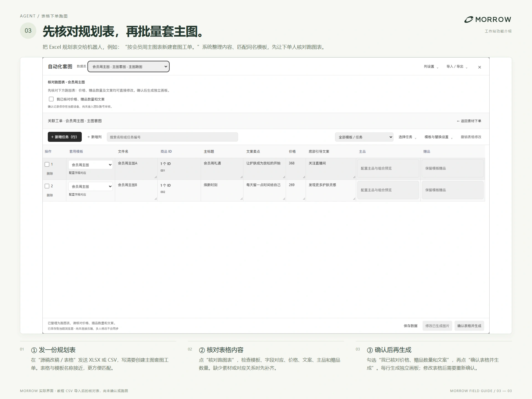532x399 pixels.
Task: Click the 1个 ID 002 cell
Action: click(179, 190)
